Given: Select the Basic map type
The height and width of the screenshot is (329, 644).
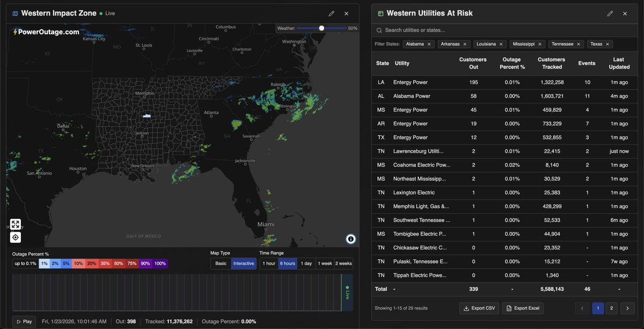Looking at the screenshot, I should 221,264.
